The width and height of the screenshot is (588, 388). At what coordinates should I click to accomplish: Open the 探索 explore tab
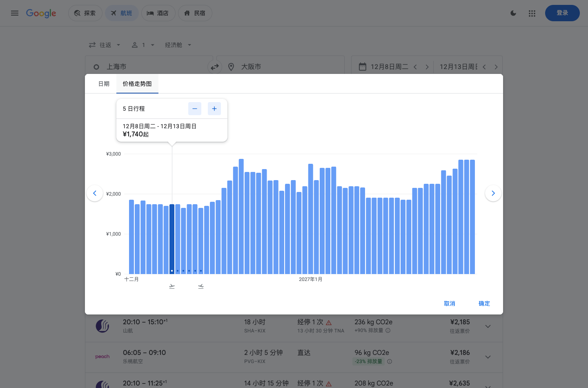coord(85,13)
